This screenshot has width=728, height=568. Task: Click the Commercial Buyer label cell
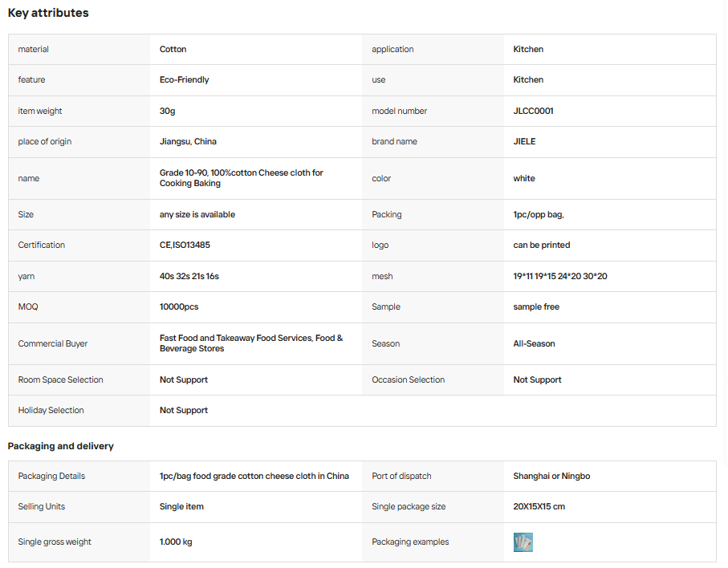tap(79, 344)
